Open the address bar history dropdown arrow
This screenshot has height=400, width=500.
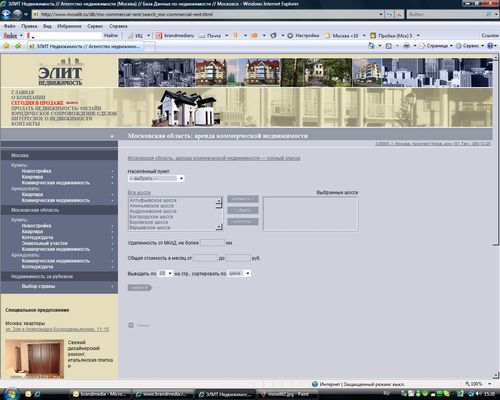pos(381,14)
